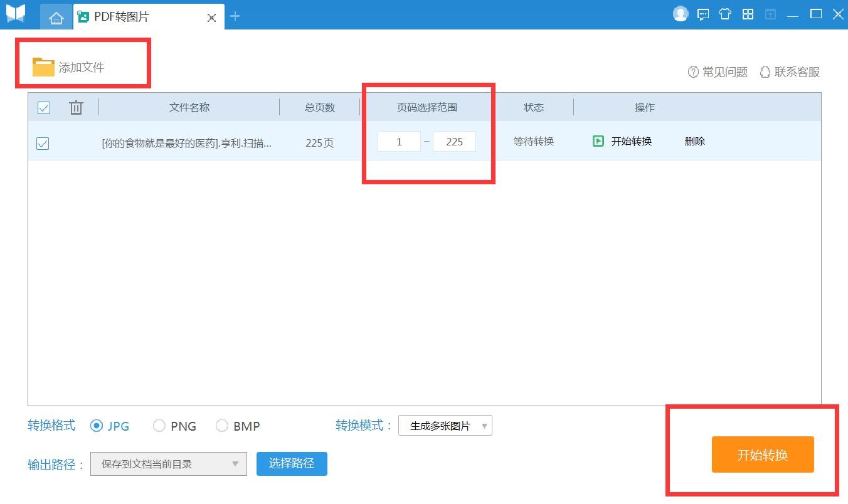Click 删除 to remove the file from list
Viewport: 848px width, 504px height.
pyautogui.click(x=694, y=142)
